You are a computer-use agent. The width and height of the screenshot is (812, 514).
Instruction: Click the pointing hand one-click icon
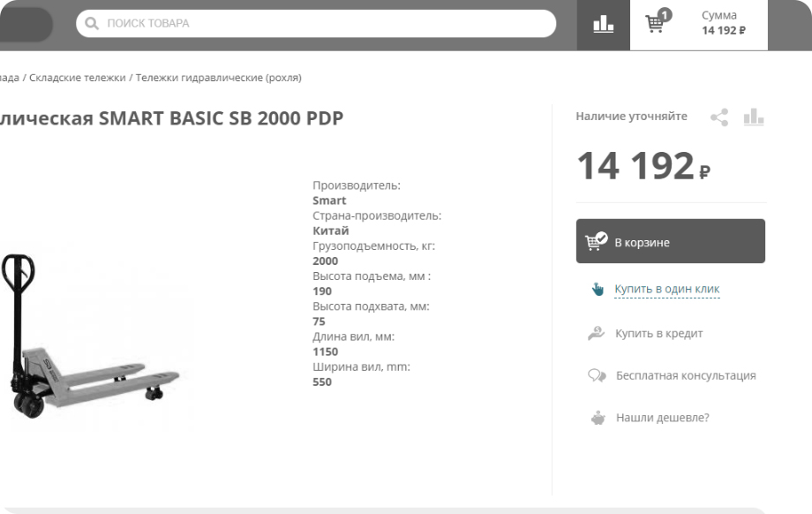coord(597,290)
